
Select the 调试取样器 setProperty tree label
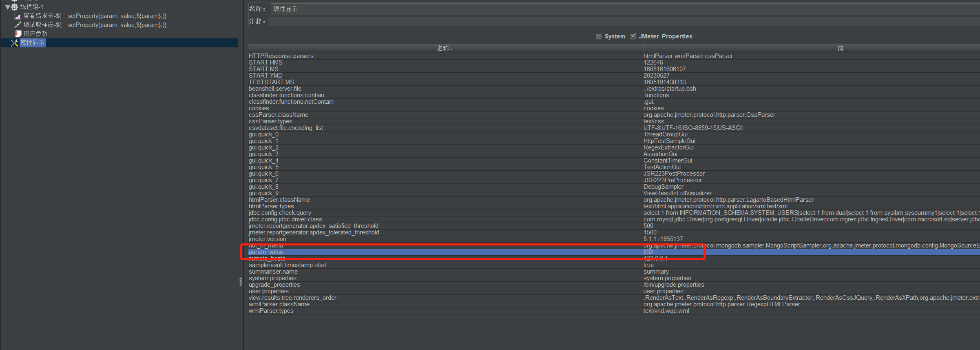click(95, 25)
